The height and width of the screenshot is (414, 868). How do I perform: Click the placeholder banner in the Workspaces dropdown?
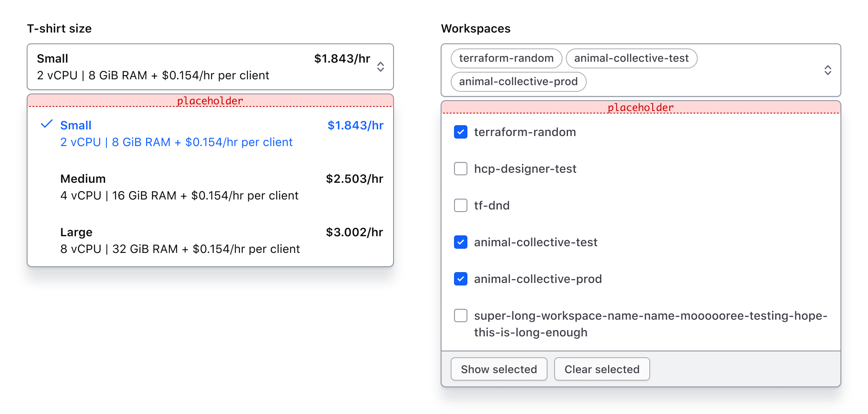[x=641, y=107]
